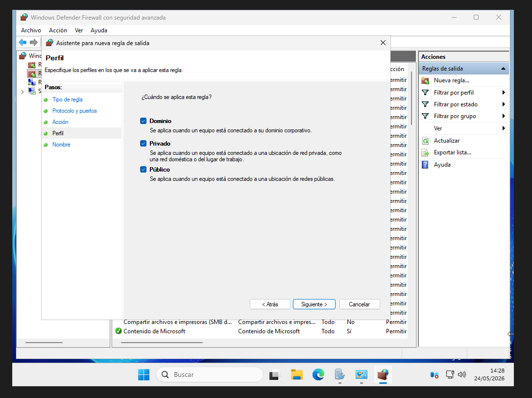This screenshot has height=398, width=532.
Task: Launch Microsoft Edge from the taskbar
Action: (x=318, y=374)
